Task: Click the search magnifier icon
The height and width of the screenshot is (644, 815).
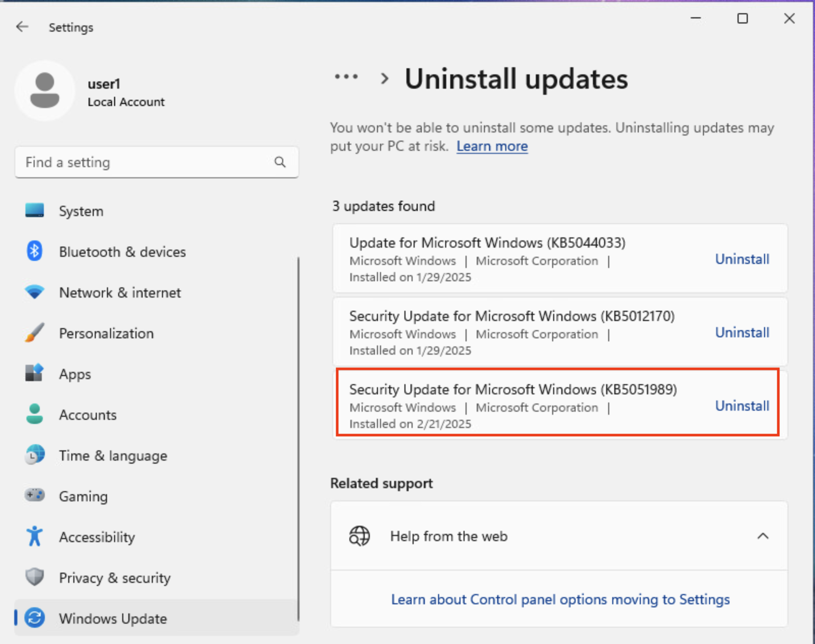Action: click(x=280, y=162)
